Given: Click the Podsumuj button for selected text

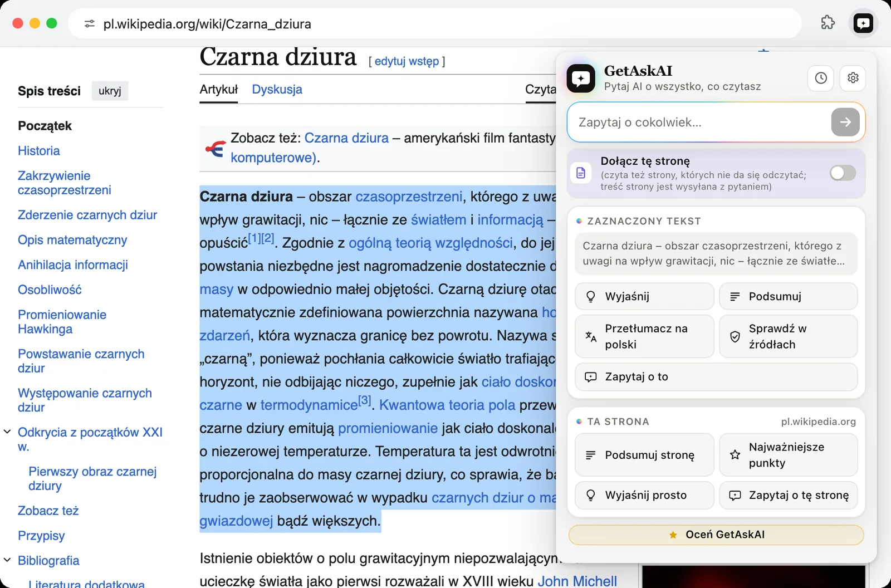Looking at the screenshot, I should click(x=788, y=296).
